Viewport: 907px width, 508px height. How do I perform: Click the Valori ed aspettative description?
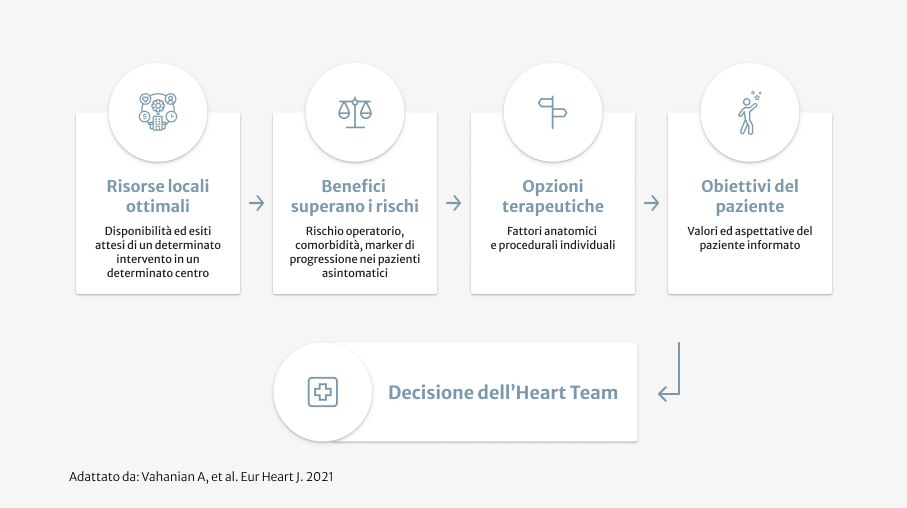(749, 238)
